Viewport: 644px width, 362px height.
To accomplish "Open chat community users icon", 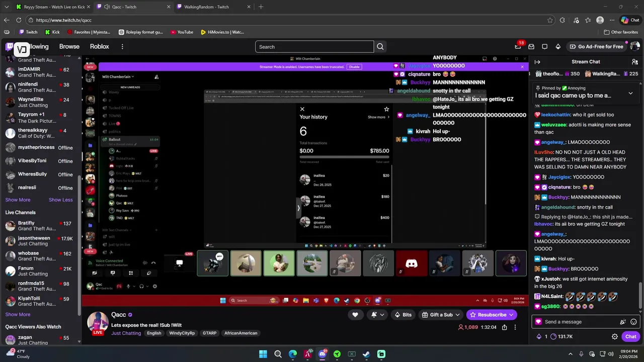I will coord(634,62).
